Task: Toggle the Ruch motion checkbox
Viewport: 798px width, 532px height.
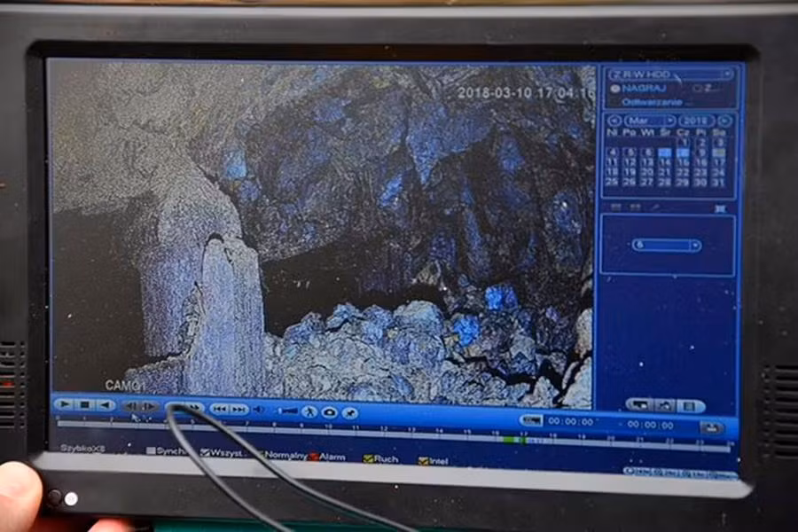Action: (x=368, y=458)
